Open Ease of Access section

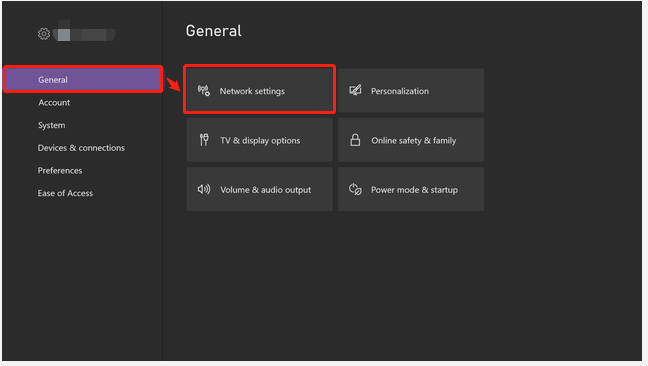click(x=65, y=193)
